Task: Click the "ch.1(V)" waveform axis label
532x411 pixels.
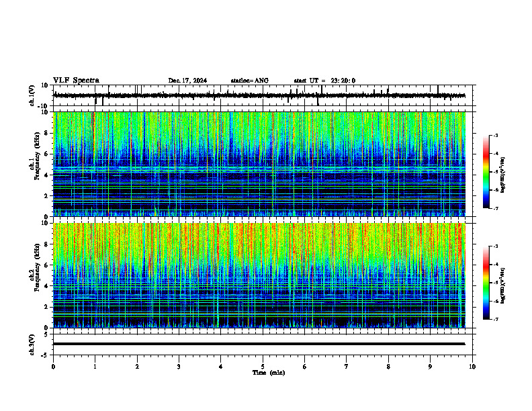Action: pyautogui.click(x=32, y=95)
